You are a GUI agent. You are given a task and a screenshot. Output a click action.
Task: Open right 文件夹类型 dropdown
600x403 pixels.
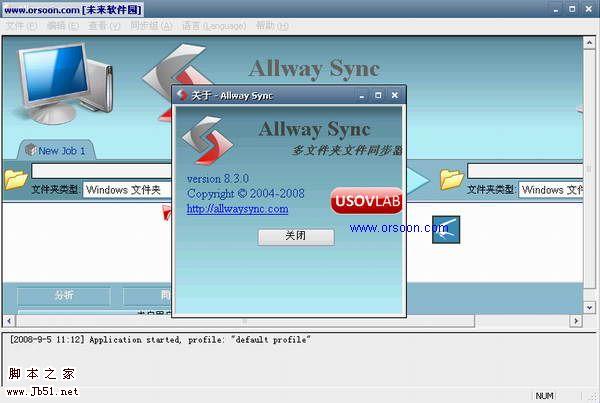pyautogui.click(x=551, y=190)
